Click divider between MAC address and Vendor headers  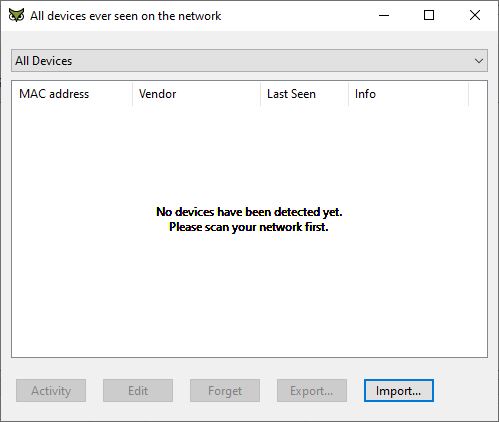pos(132,94)
